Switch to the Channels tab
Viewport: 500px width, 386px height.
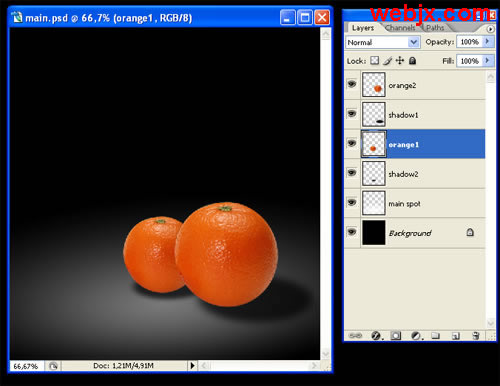pos(400,28)
